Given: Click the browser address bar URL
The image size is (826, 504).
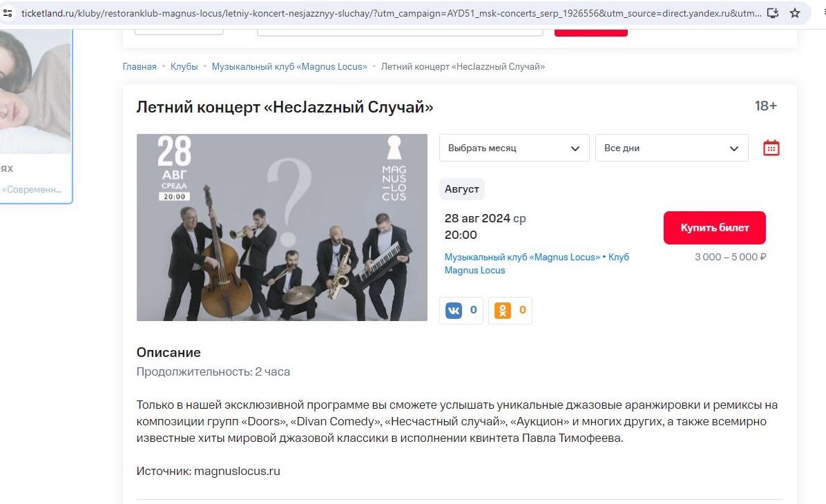Looking at the screenshot, I should [391, 13].
